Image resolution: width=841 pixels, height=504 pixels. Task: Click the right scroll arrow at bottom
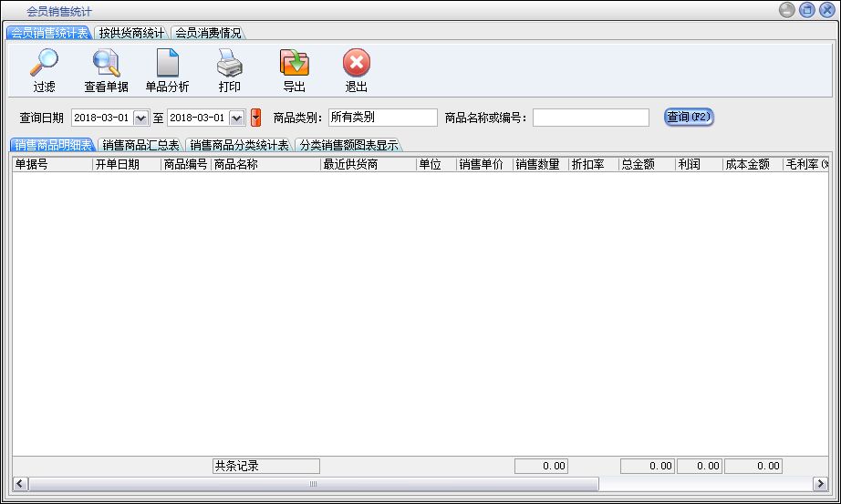(820, 484)
